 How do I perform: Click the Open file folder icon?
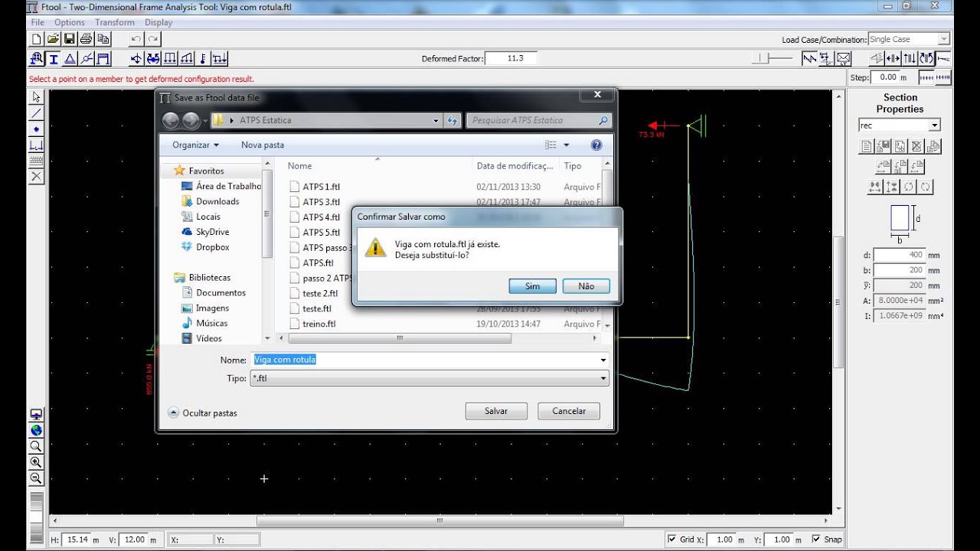[x=54, y=39]
